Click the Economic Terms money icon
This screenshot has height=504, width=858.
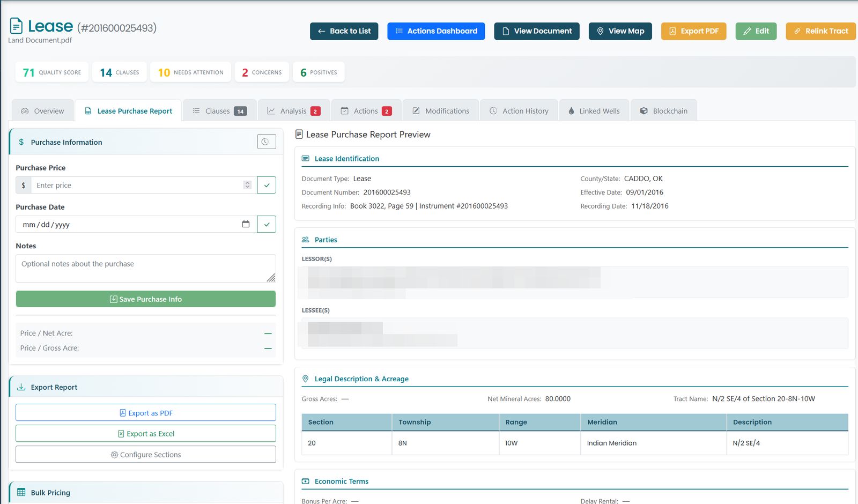pyautogui.click(x=306, y=481)
